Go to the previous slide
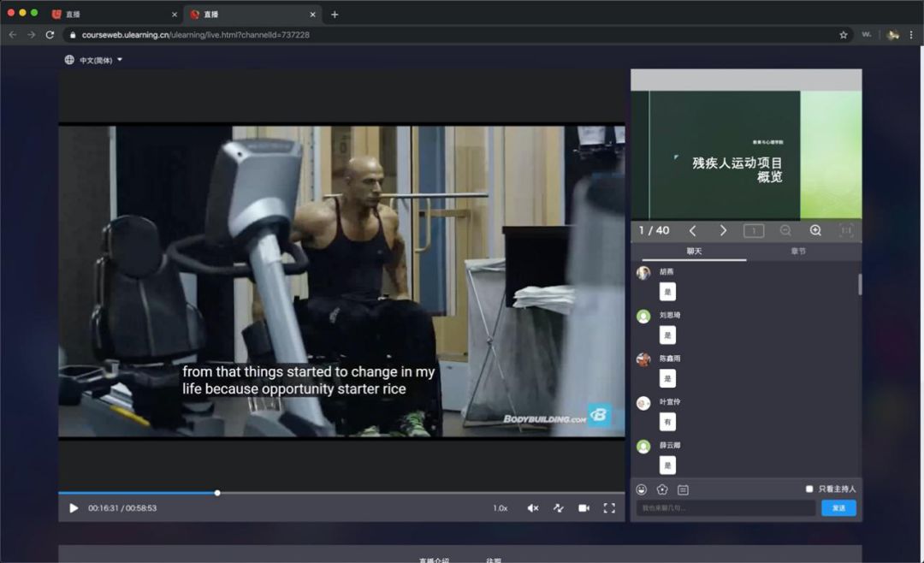 point(692,231)
